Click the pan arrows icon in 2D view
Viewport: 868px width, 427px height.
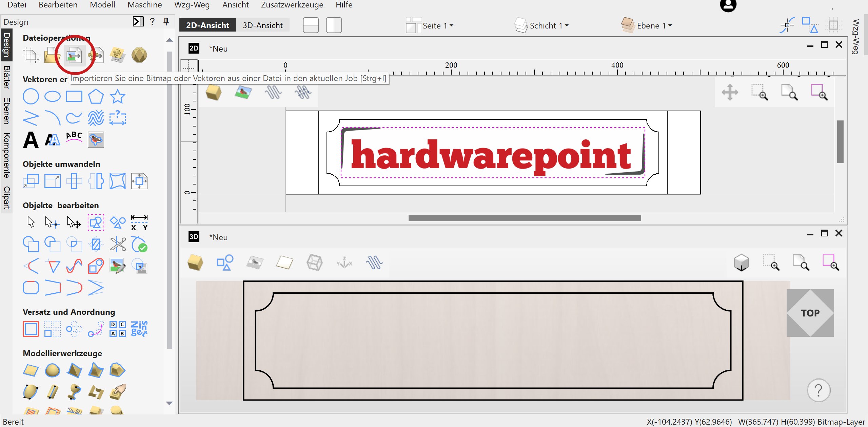tap(730, 92)
